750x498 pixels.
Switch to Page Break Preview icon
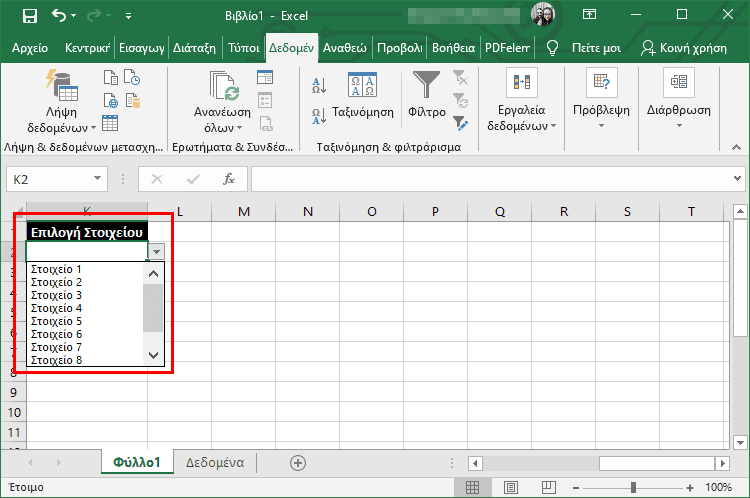click(x=548, y=487)
